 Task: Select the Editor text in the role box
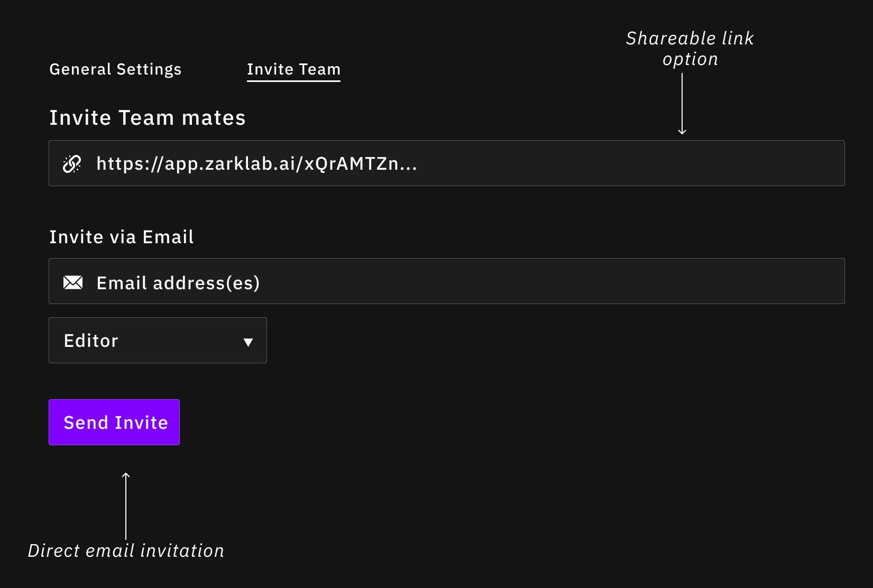[90, 341]
